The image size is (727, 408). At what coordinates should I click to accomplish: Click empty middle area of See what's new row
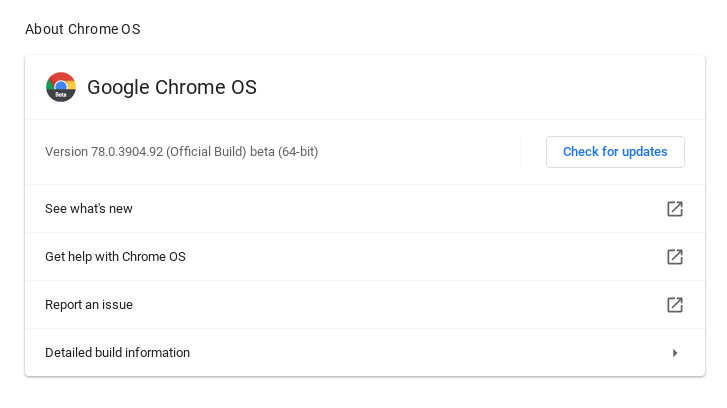[x=400, y=209]
